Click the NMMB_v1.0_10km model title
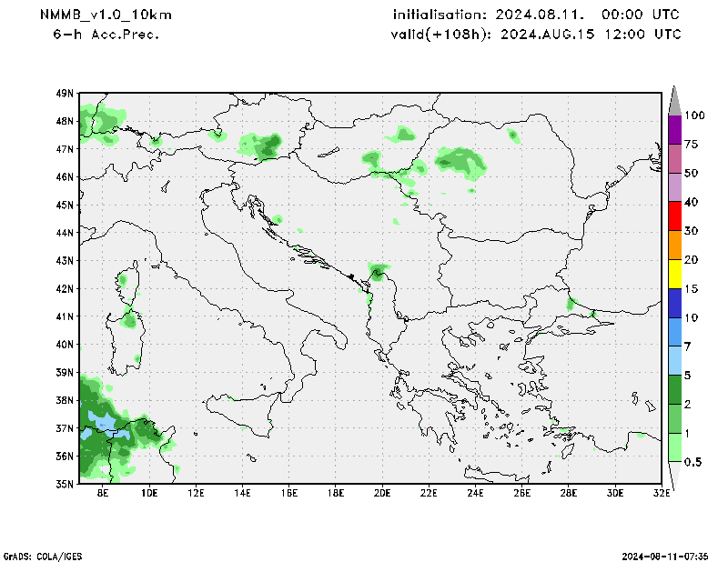The height and width of the screenshot is (562, 728). [106, 15]
